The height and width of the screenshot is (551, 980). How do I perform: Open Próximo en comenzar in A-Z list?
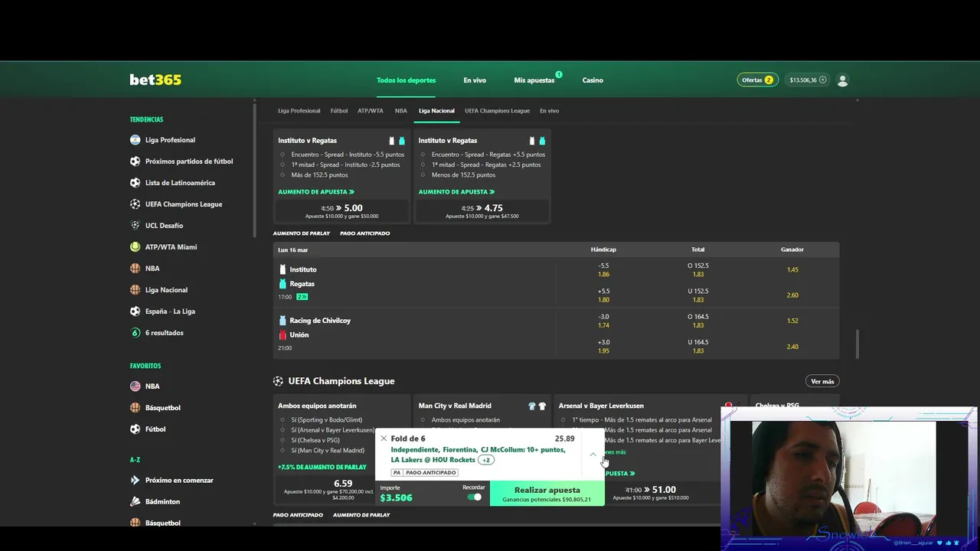pyautogui.click(x=179, y=481)
